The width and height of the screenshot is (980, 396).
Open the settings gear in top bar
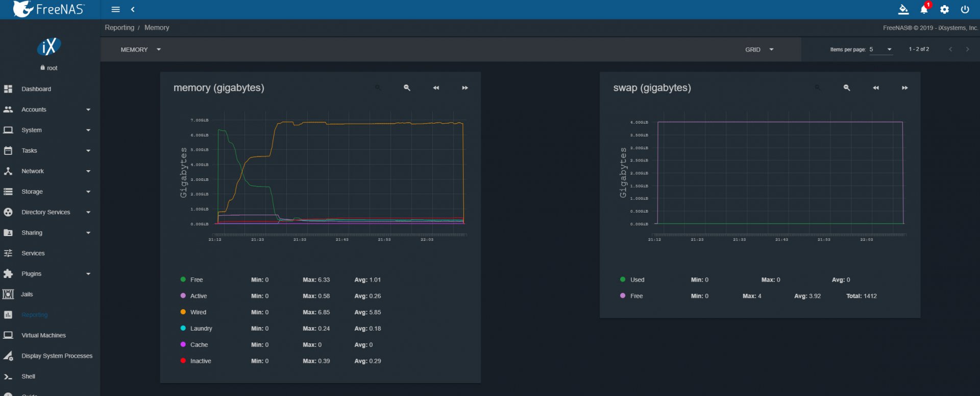[x=944, y=10]
